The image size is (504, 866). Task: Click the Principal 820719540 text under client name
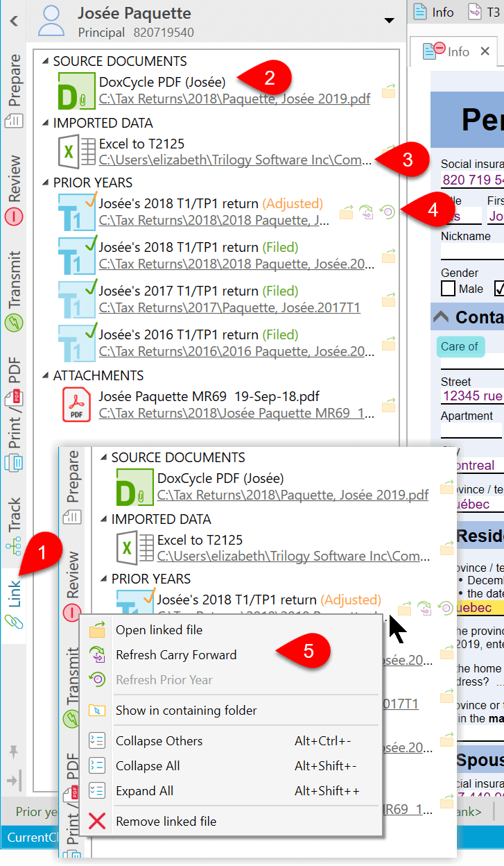point(136,33)
